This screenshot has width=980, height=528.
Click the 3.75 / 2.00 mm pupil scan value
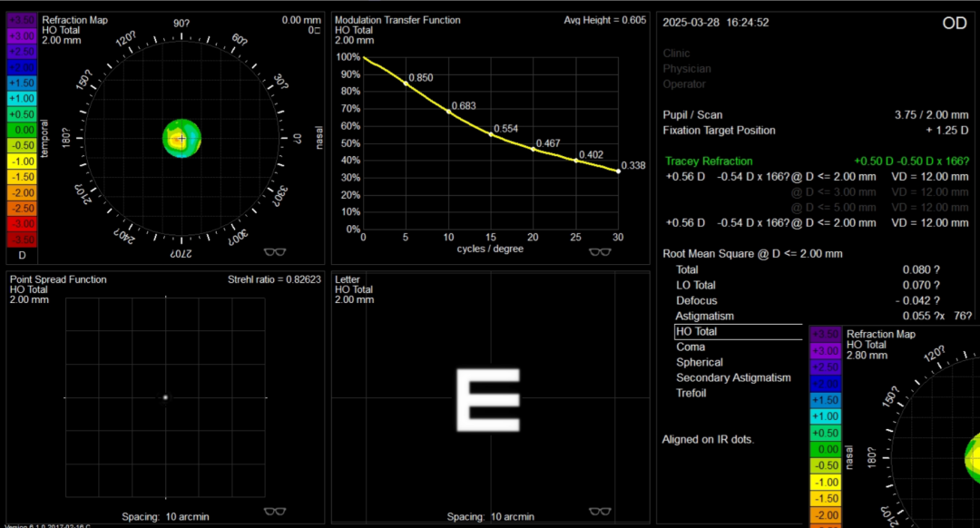(931, 115)
